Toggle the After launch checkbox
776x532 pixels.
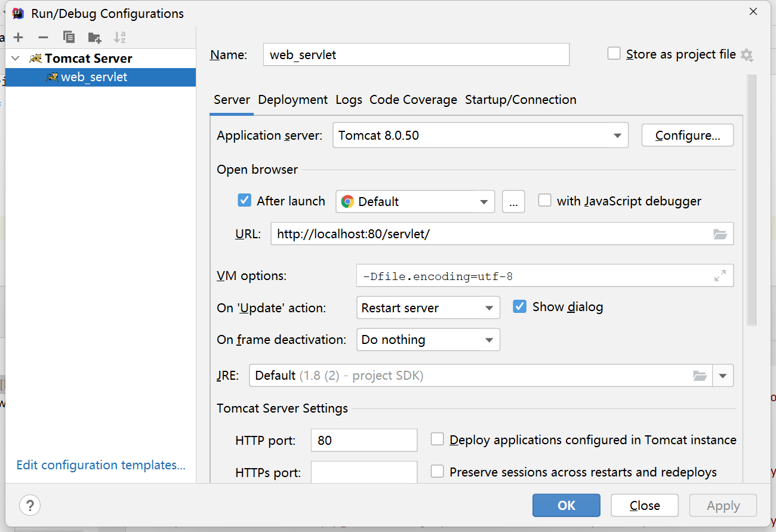[244, 200]
